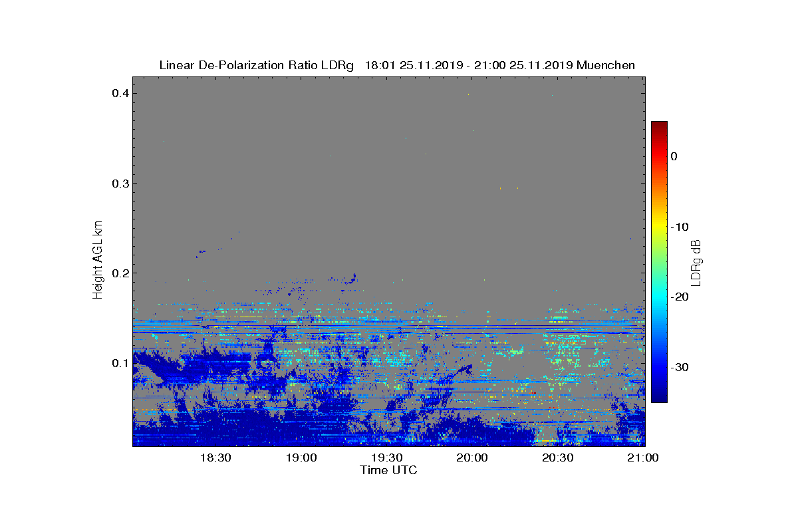Click the 0.3 height tick label
The width and height of the screenshot is (798, 532).
[x=119, y=183]
